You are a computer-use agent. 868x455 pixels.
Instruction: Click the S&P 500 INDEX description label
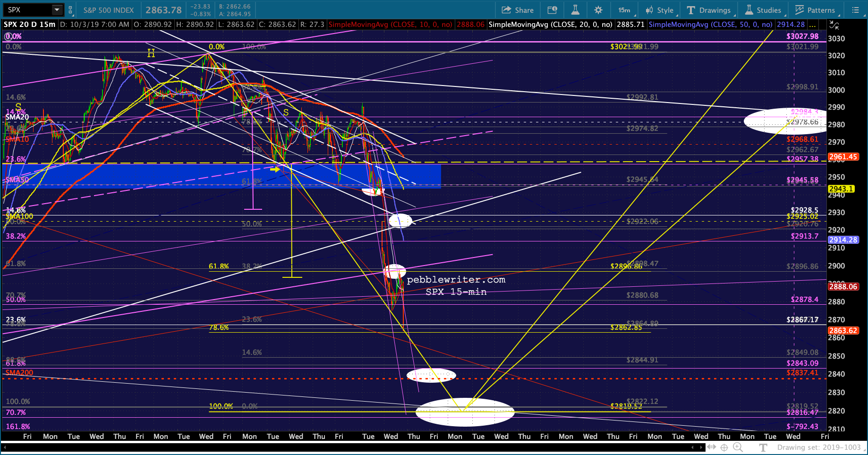tap(109, 10)
